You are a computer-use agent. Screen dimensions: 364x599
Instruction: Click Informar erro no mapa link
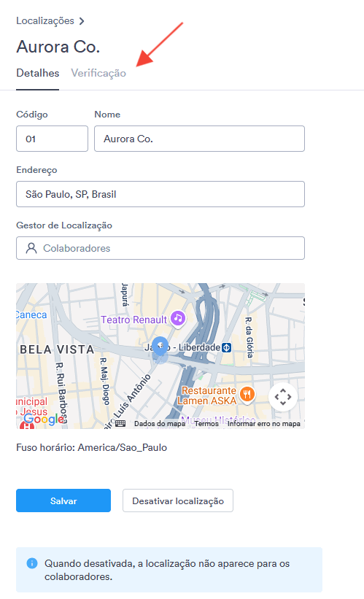(x=264, y=424)
